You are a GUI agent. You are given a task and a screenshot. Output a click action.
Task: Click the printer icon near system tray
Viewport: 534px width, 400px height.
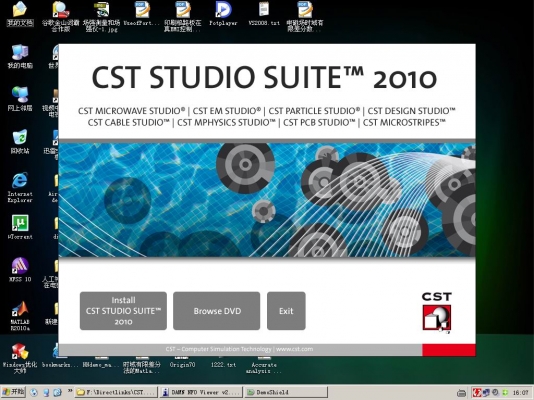(x=461, y=393)
